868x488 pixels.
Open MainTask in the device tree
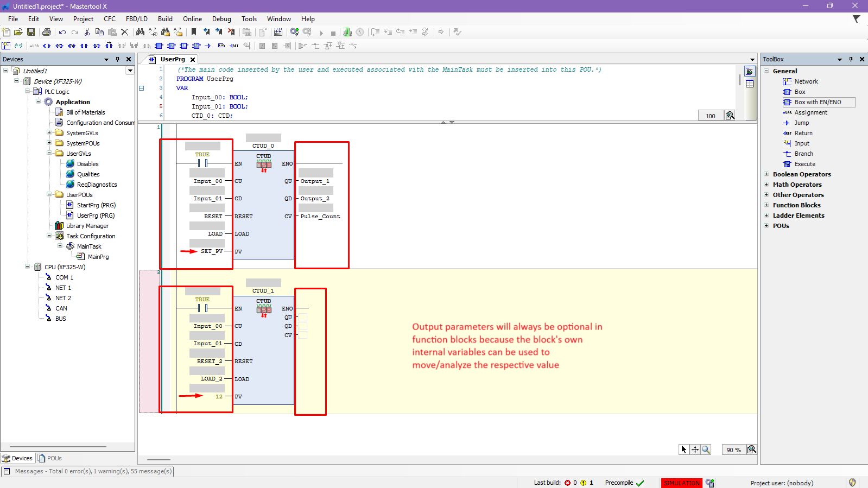[x=89, y=246]
